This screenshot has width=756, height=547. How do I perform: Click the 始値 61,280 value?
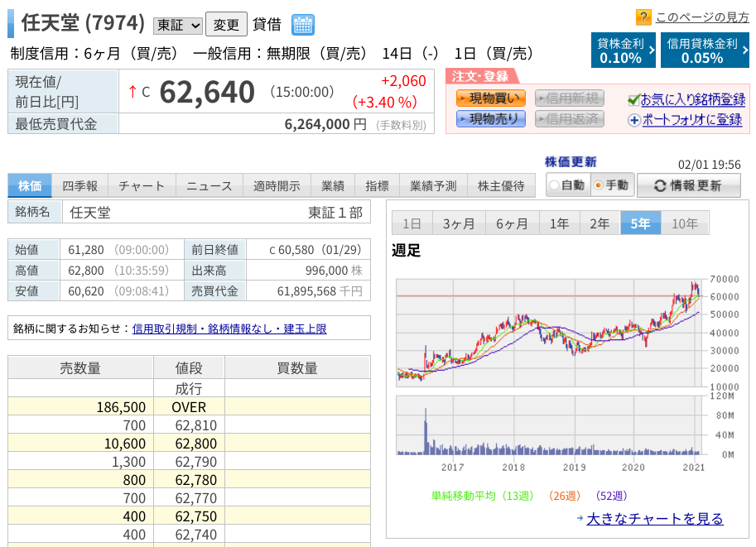pyautogui.click(x=86, y=250)
